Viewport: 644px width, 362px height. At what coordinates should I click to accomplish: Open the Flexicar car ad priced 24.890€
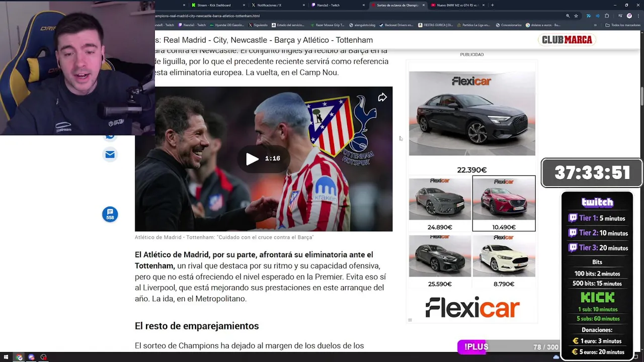440,204
